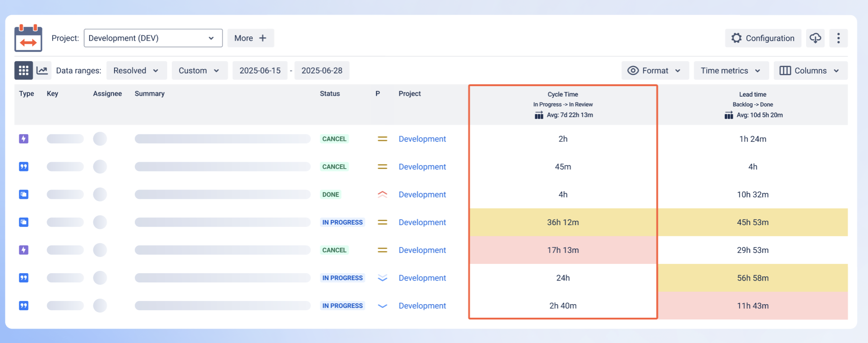Image resolution: width=868 pixels, height=343 pixels.
Task: Switch to grid table view
Action: [24, 70]
